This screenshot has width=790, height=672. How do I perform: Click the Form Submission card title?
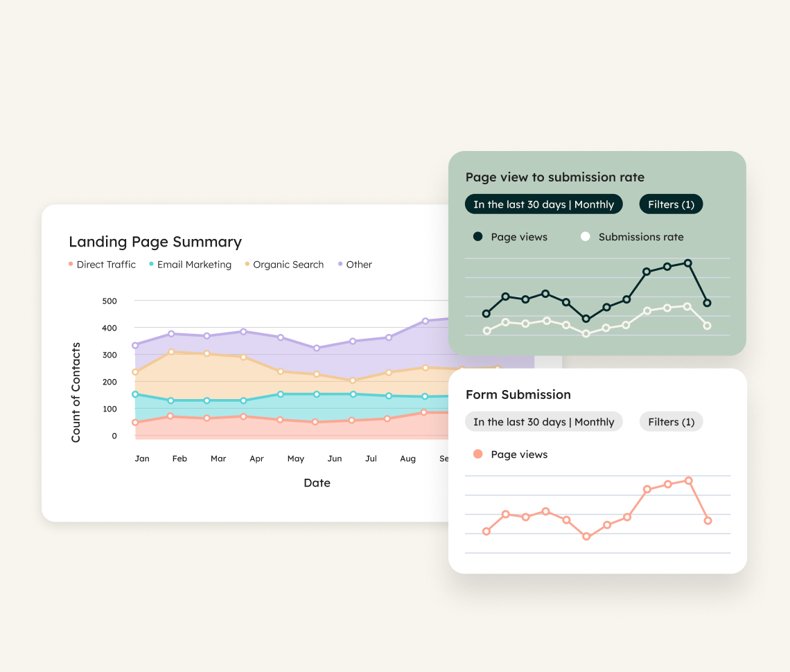click(518, 395)
